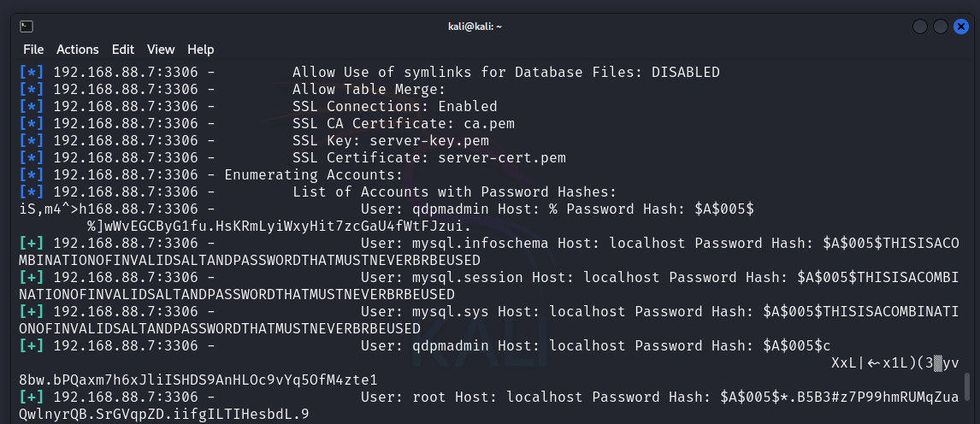Close the terminal window
The width and height of the screenshot is (980, 424).
(959, 26)
